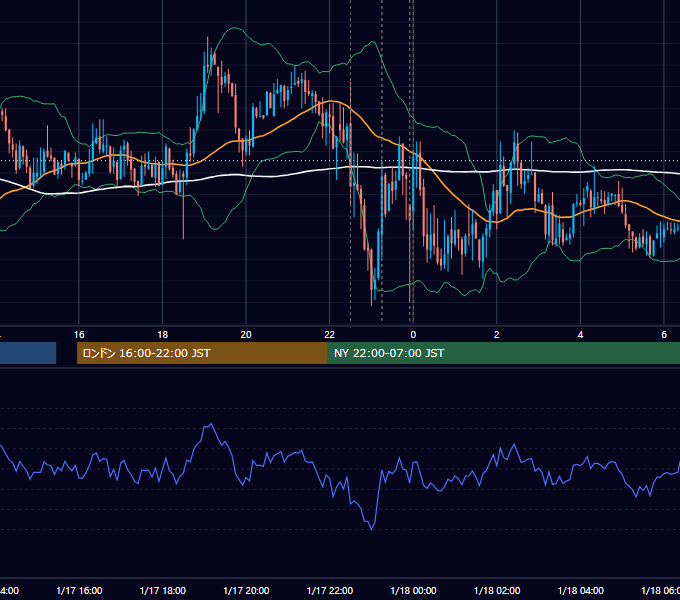Click the 1/17 20:00 time label
680x600 pixels.
(246, 590)
